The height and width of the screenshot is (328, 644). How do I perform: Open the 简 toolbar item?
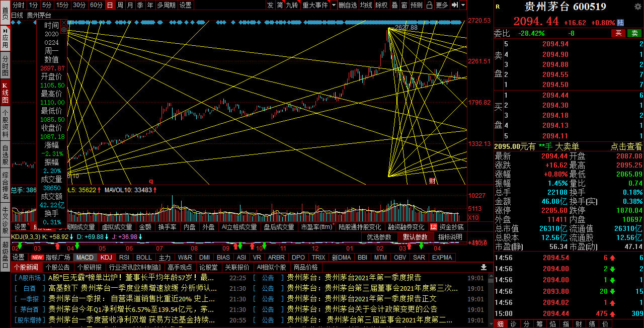[280, 5]
